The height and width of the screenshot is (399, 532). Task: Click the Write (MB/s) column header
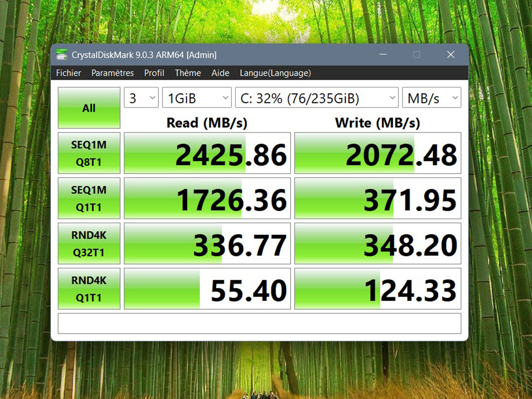tap(378, 122)
